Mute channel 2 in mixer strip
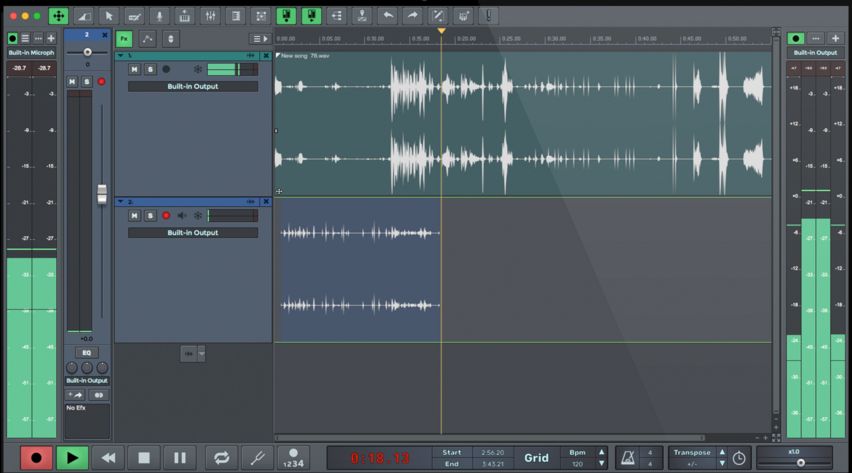This screenshot has width=852, height=473. click(72, 82)
